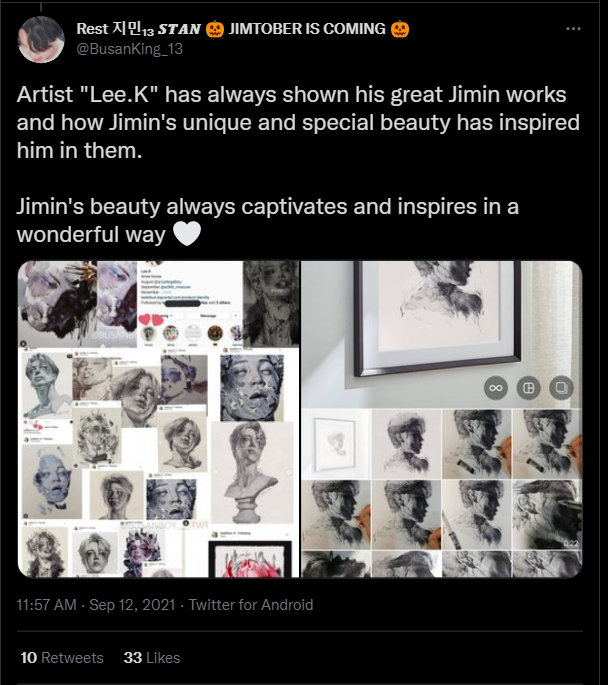
Task: Click the bust sculpture drawing in left collage
Action: pos(252,473)
